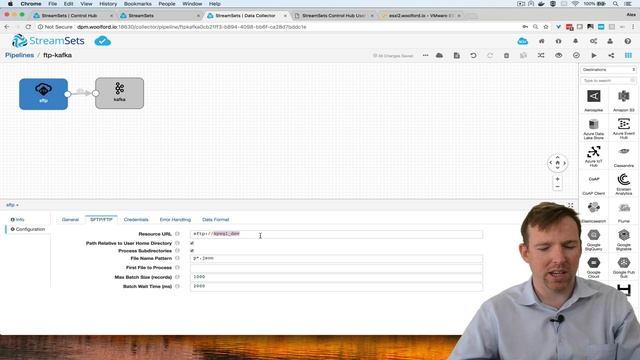
Task: Click the File Name Pattern field
Action: point(336,258)
